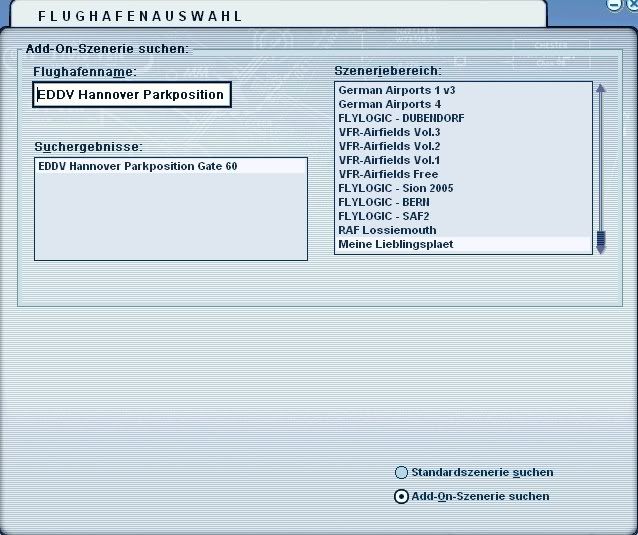Choose FLYLOGIC - SAF2 scenery area
The image size is (638, 535).
(384, 216)
